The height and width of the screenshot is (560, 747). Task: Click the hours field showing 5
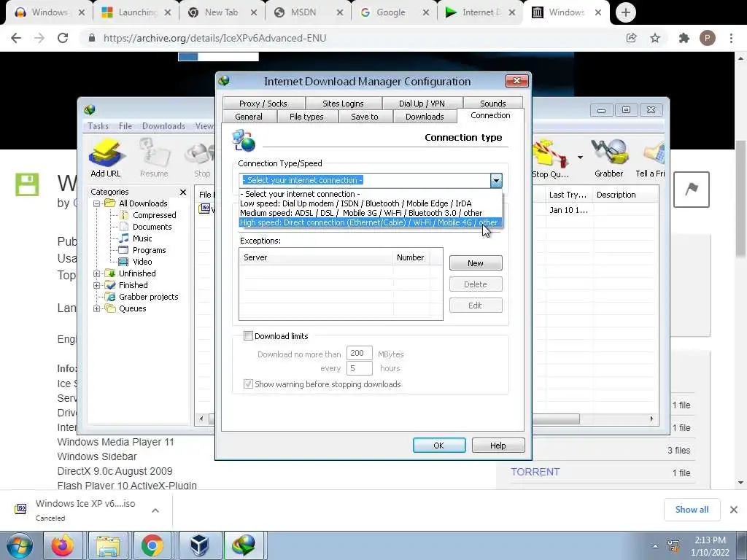[359, 368]
